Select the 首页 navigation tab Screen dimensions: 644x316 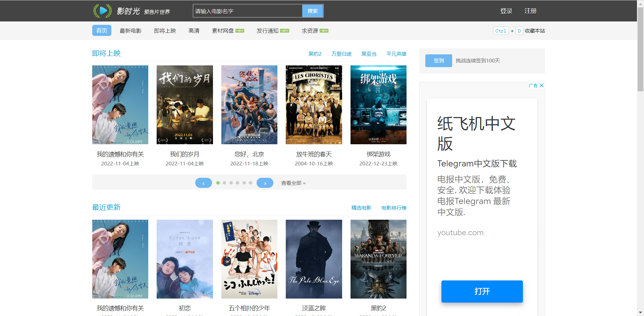click(x=102, y=31)
